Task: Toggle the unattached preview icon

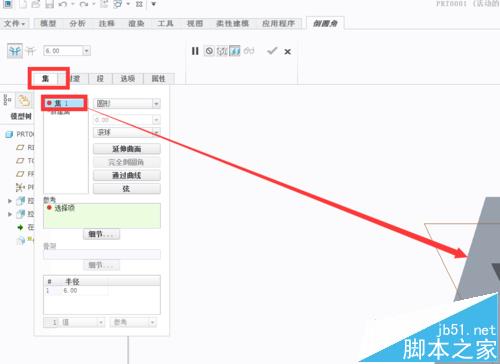Action: pyautogui.click(x=222, y=51)
